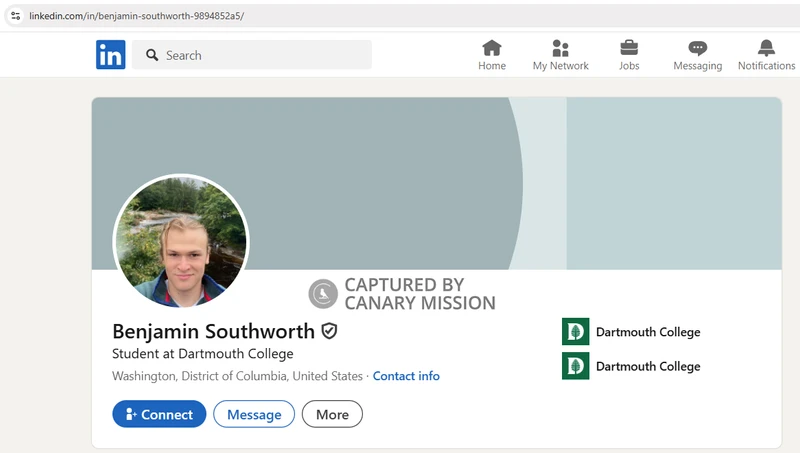
Task: Open the Home navigation icon
Action: 492,48
